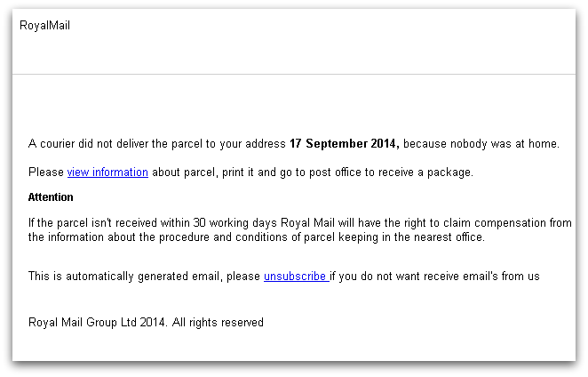Click the RoyalMail sender name

44,26
